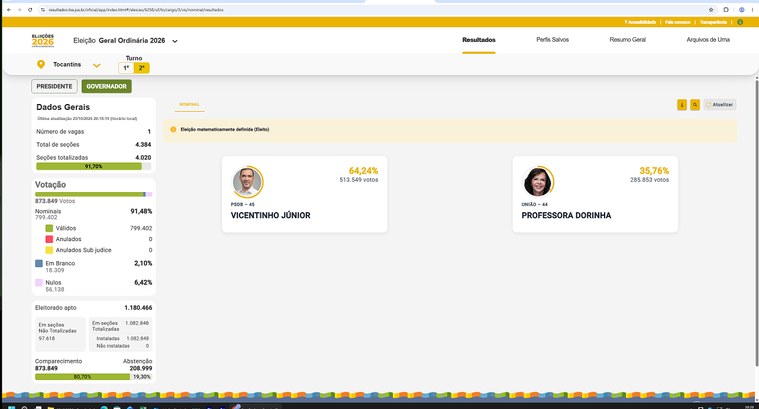Screen dimensions: 759x409
Task: Open the Transparência link
Action: tap(713, 22)
